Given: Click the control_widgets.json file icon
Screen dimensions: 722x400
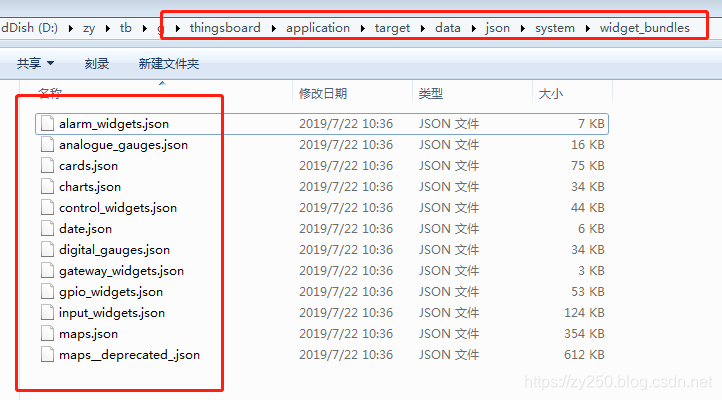Looking at the screenshot, I should 47,208.
